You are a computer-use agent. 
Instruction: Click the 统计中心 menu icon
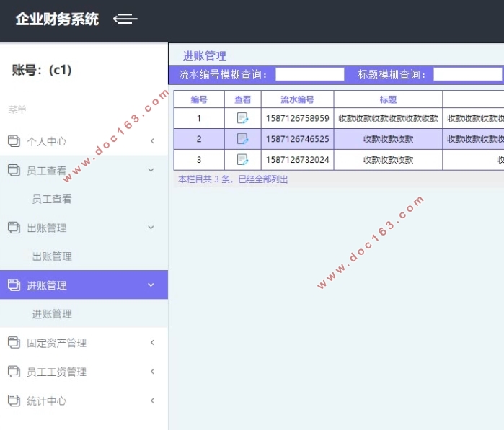[x=14, y=400]
